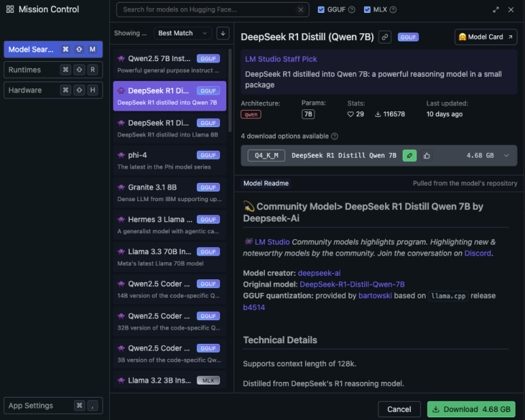Click the alien icon beside phi-4

[x=121, y=155]
